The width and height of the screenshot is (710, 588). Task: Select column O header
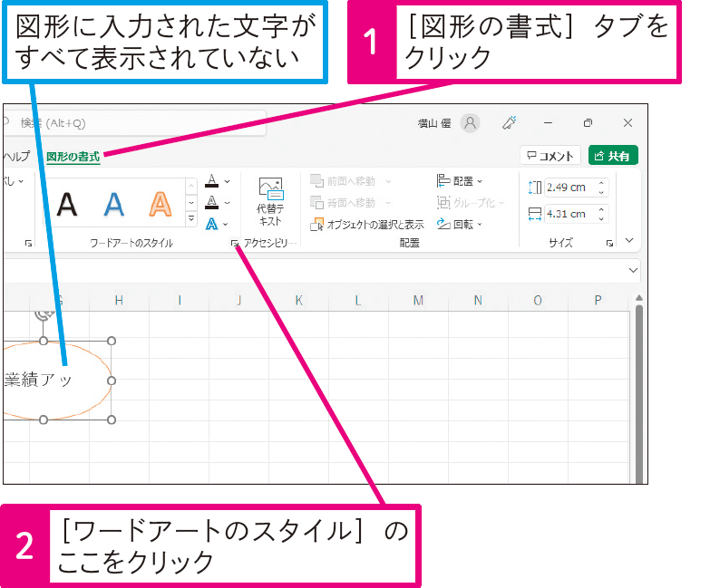[x=538, y=300]
